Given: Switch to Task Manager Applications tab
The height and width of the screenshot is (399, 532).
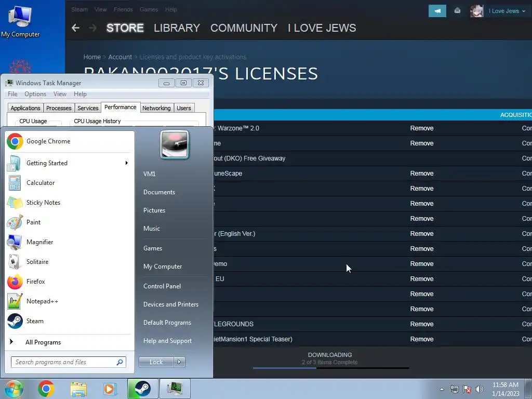Looking at the screenshot, I should click(25, 108).
